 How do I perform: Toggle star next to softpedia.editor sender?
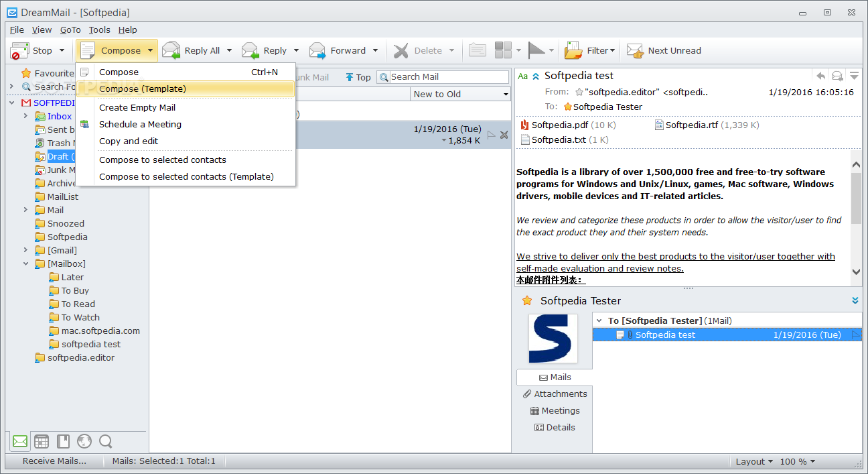click(x=579, y=92)
